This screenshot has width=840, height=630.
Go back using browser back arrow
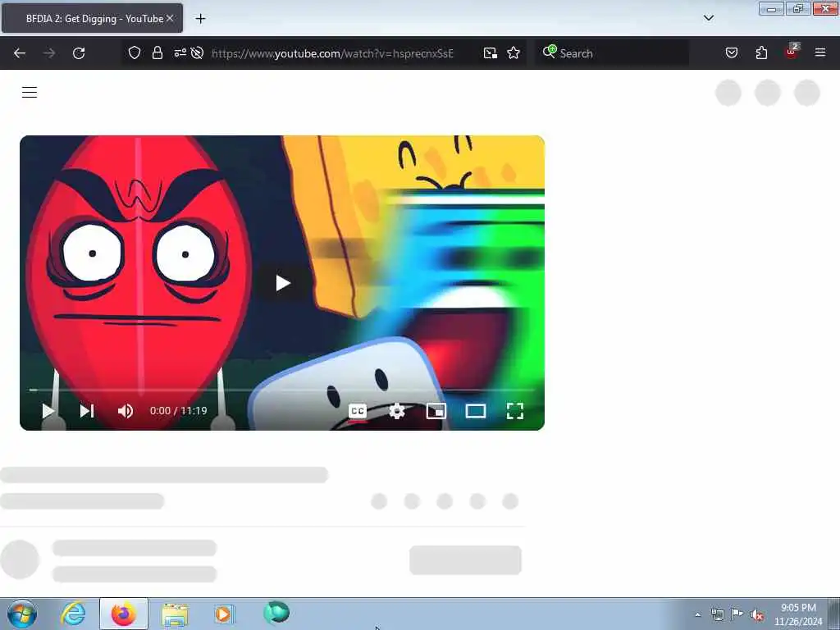point(20,53)
